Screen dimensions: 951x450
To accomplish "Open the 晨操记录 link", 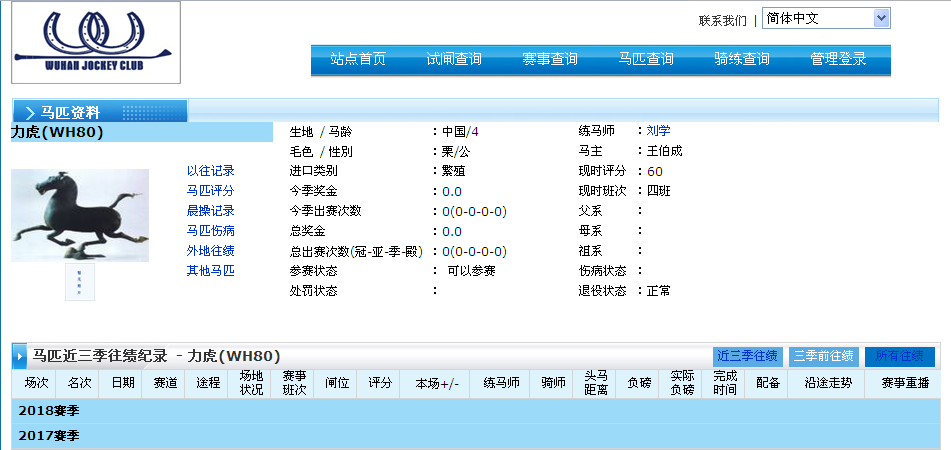I will tap(210, 211).
